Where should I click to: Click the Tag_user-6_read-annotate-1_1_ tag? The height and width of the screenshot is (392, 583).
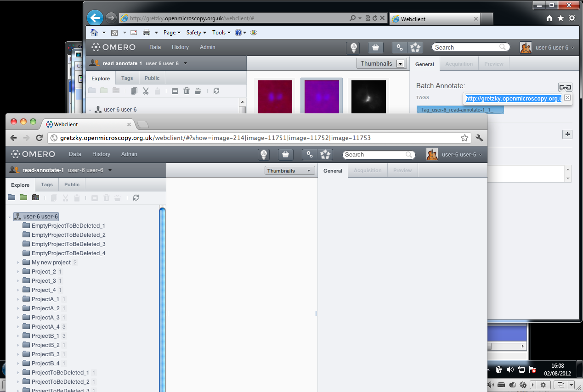[x=460, y=110]
